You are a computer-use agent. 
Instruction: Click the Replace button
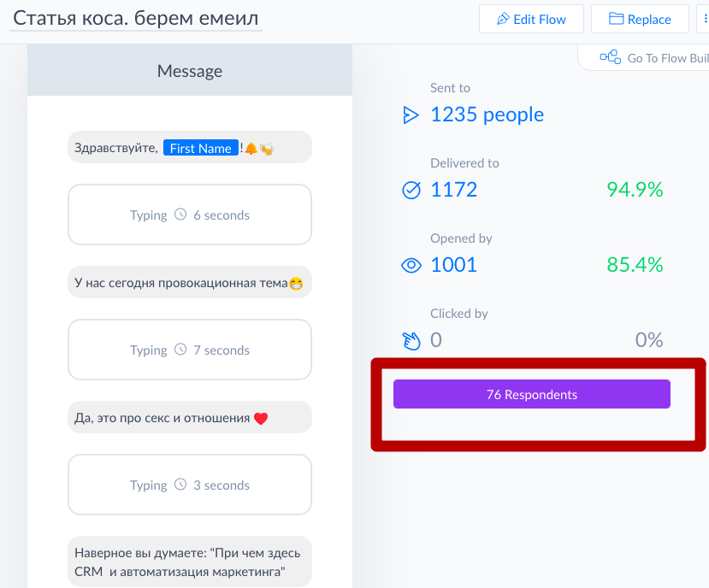click(x=640, y=19)
